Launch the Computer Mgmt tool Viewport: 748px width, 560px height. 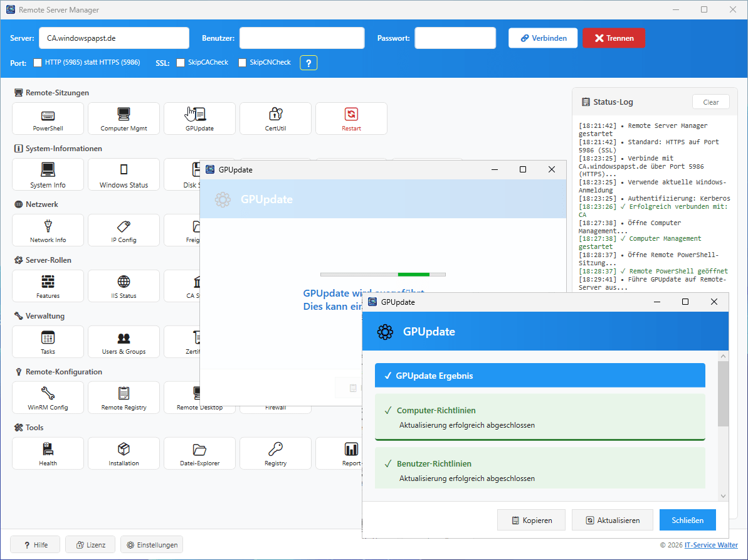124,119
